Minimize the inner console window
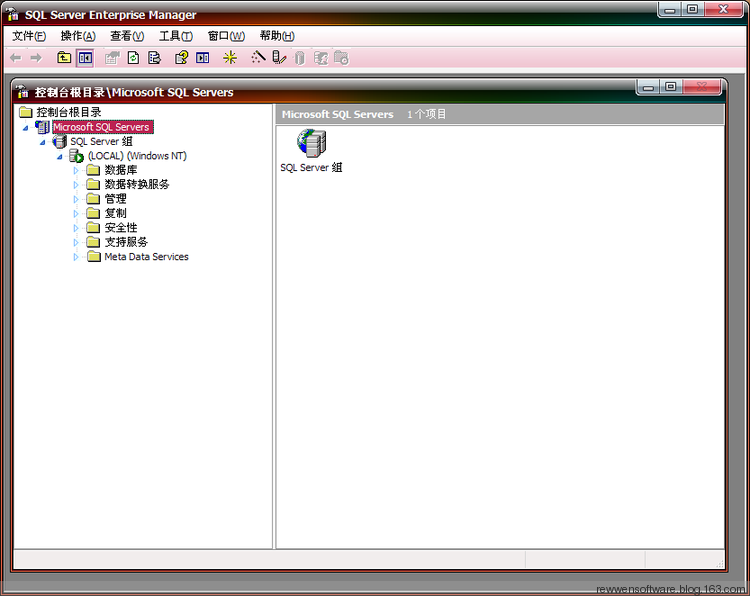The image size is (750, 596). (648, 88)
